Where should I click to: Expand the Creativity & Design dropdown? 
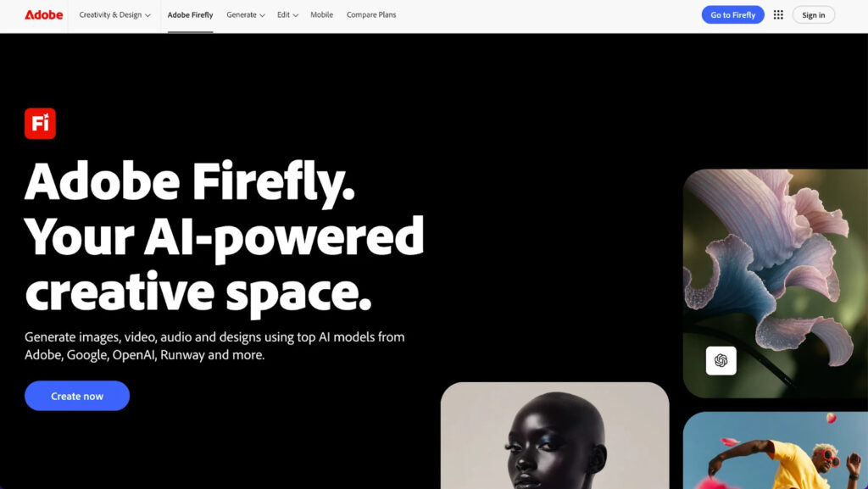114,15
